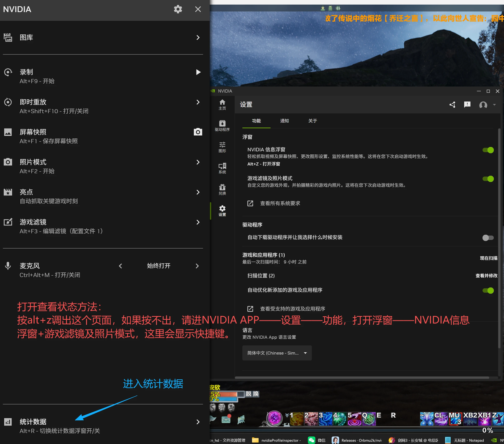Viewport: 504px width, 444px height.
Task: Go to 主页 in the NVIDIA app sidebar
Action: (222, 105)
